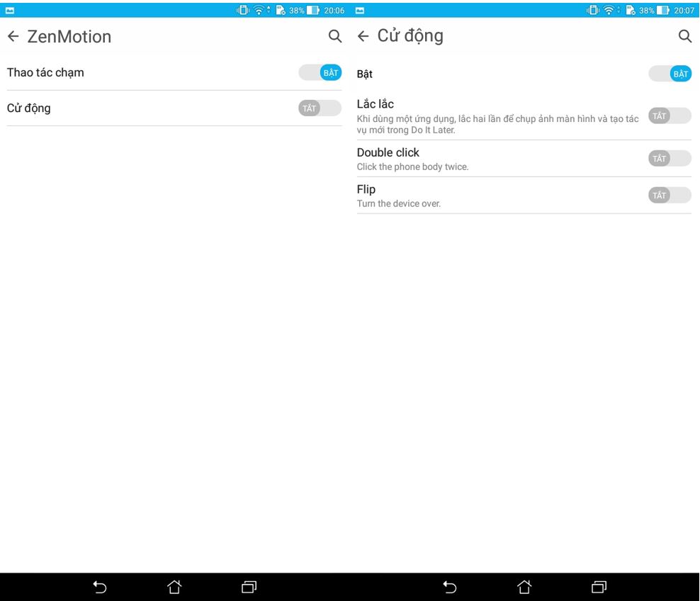Turn off the Bật master switch
This screenshot has height=601, width=700.
coord(670,74)
